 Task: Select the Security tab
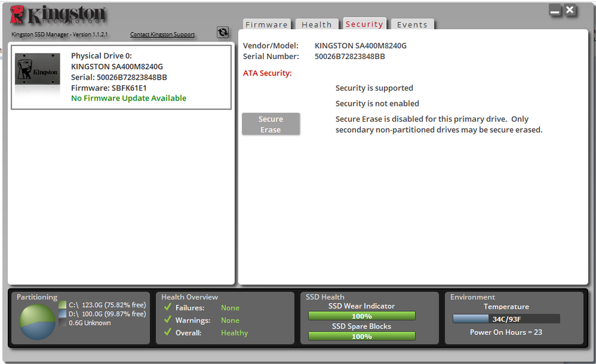364,24
